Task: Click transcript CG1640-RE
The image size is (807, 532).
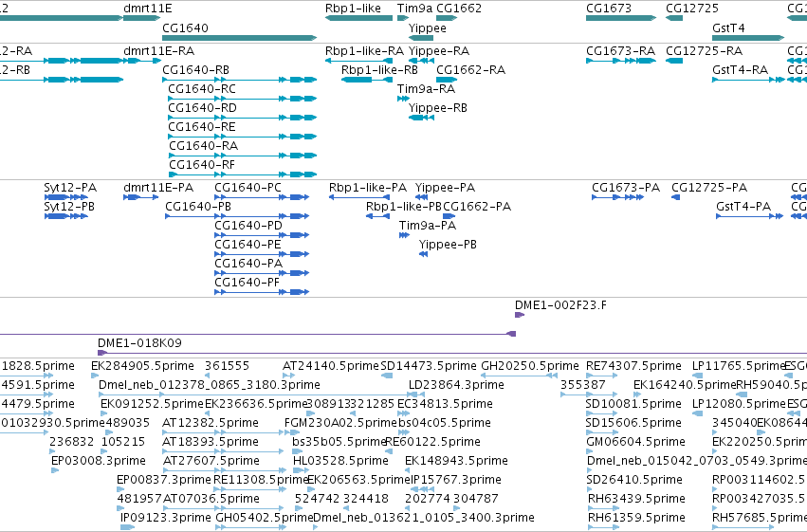Action: coord(243,137)
